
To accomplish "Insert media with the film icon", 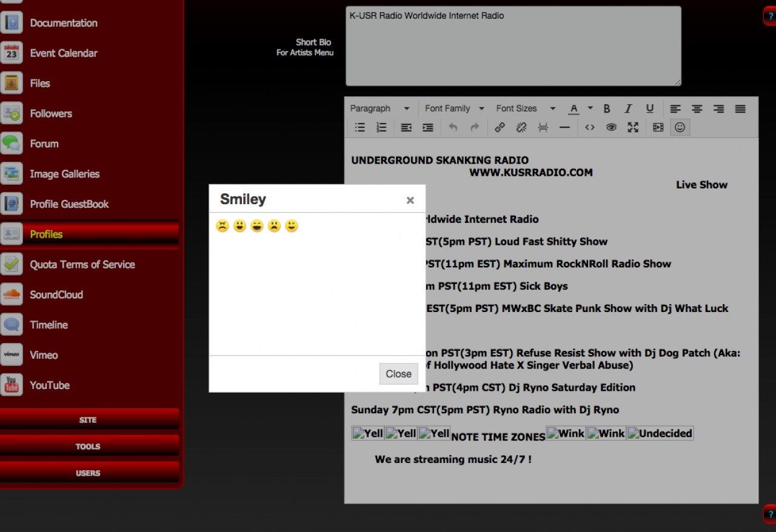I will [x=658, y=127].
